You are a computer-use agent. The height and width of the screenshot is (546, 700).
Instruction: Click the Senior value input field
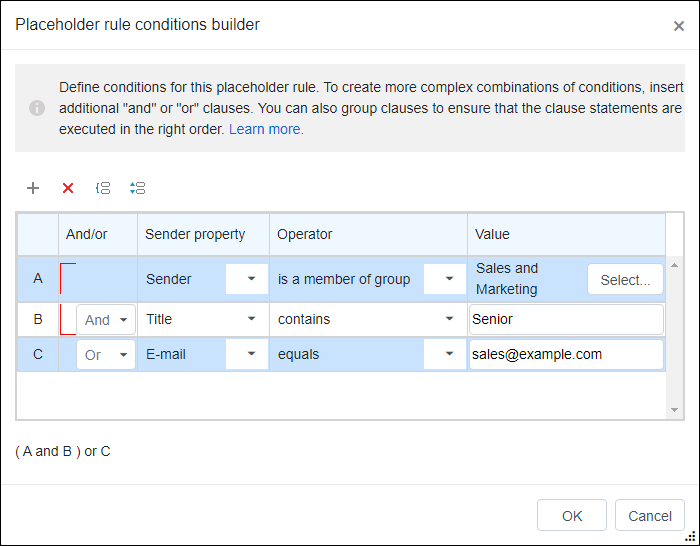click(x=566, y=320)
